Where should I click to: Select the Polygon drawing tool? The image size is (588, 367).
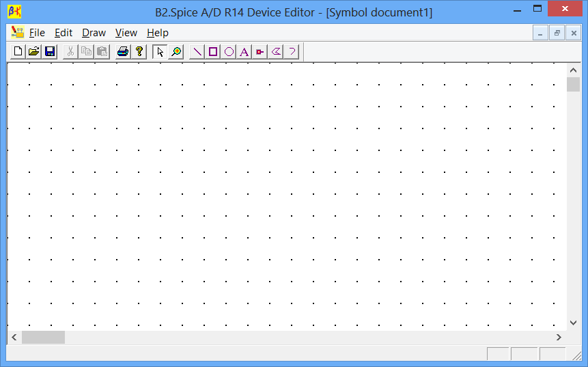point(276,51)
